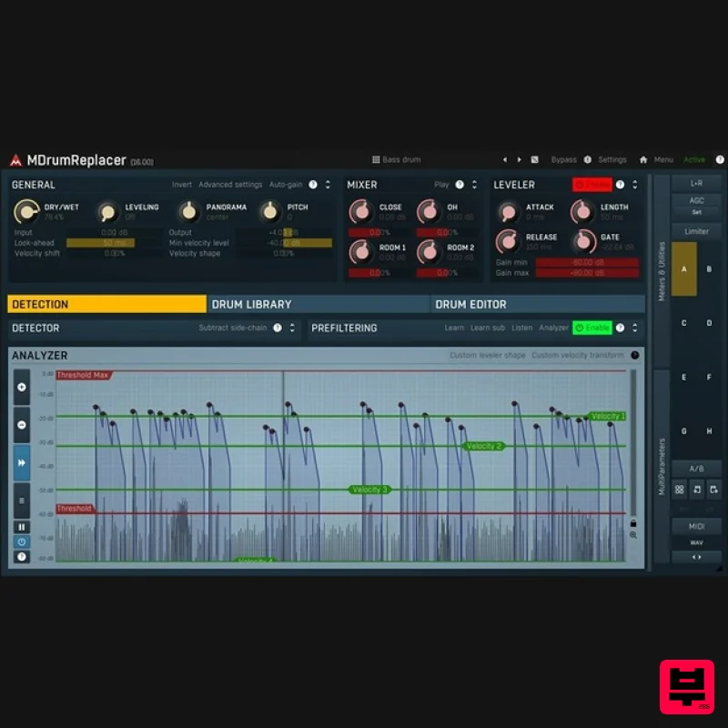Pause the analyzer with the pause icon
The image size is (728, 728).
point(22,526)
